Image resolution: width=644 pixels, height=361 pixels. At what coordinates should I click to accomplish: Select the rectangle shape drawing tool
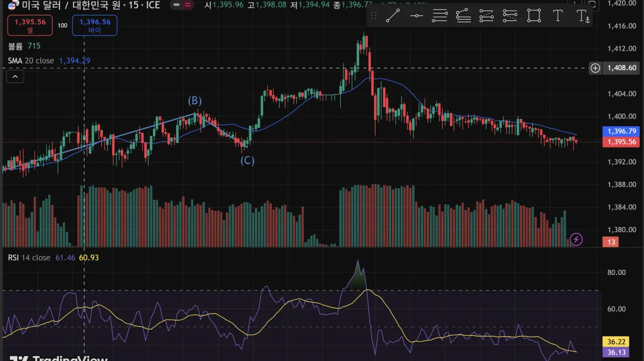[534, 16]
